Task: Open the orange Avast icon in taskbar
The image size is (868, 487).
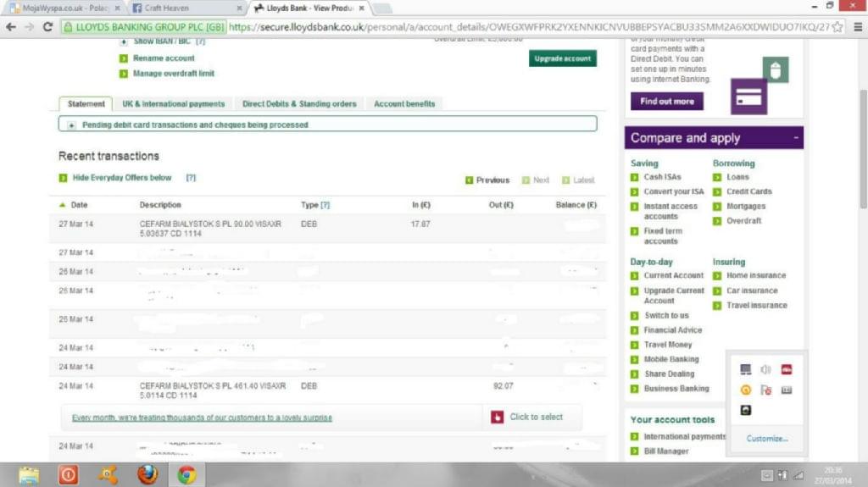Action: click(x=108, y=475)
